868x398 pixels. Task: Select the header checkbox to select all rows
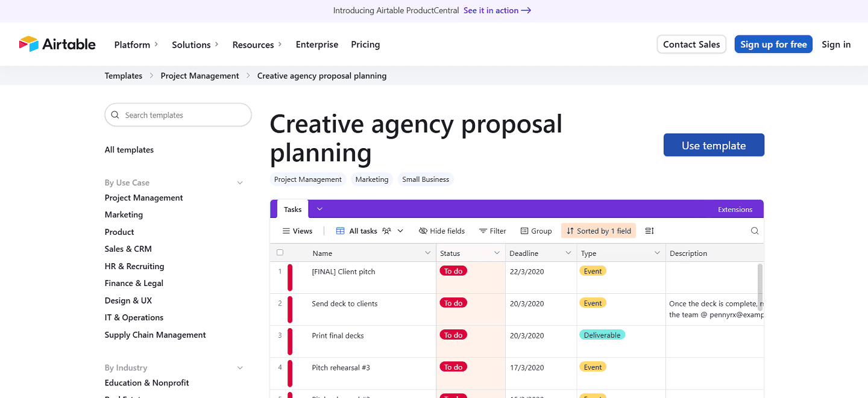pyautogui.click(x=280, y=252)
